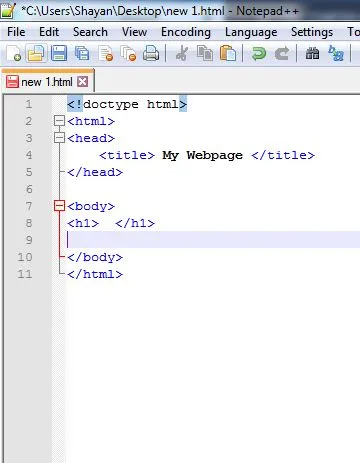Open the Language menu
360x463 pixels.
pyautogui.click(x=251, y=32)
